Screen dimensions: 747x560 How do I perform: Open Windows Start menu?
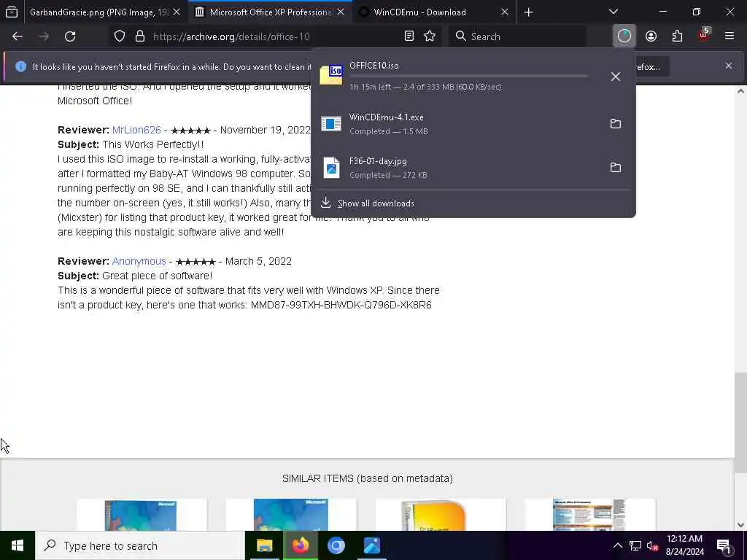[x=18, y=545]
